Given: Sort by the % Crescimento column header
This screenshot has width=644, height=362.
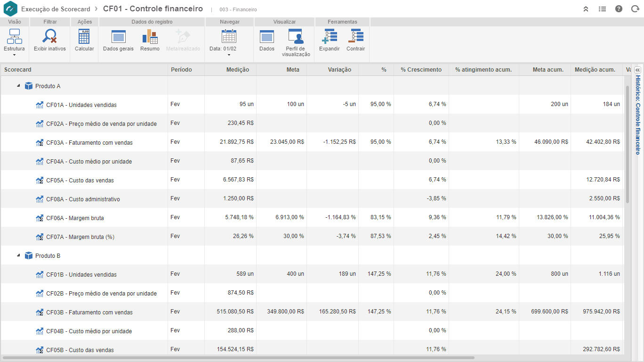Looking at the screenshot, I should 421,70.
